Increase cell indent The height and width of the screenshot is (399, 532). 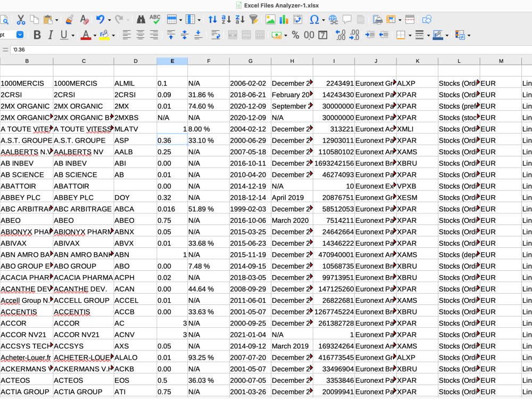[370, 35]
